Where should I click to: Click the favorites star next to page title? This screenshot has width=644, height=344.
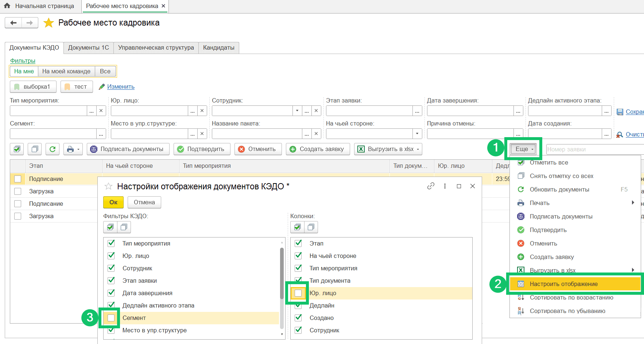pyautogui.click(x=49, y=23)
